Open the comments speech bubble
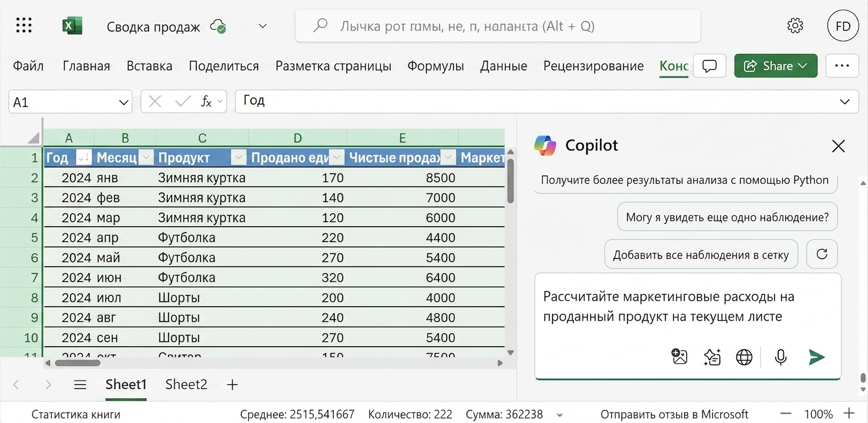 [710, 66]
